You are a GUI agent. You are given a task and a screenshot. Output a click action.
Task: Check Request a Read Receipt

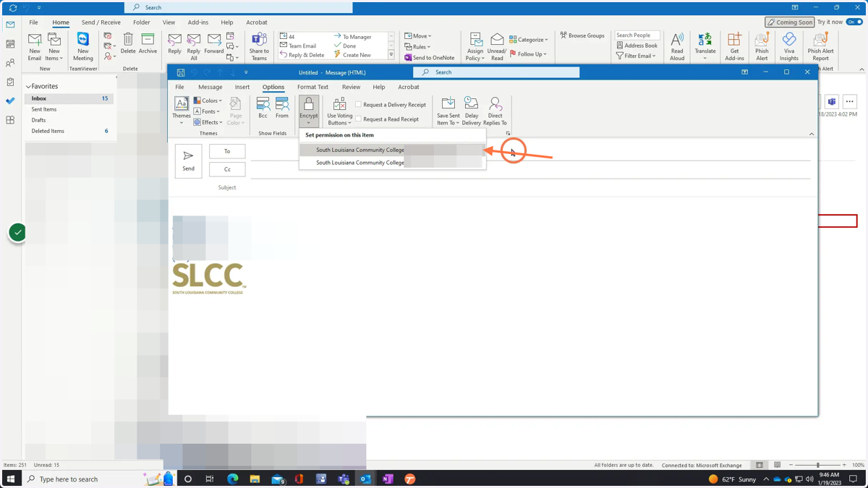click(387, 119)
